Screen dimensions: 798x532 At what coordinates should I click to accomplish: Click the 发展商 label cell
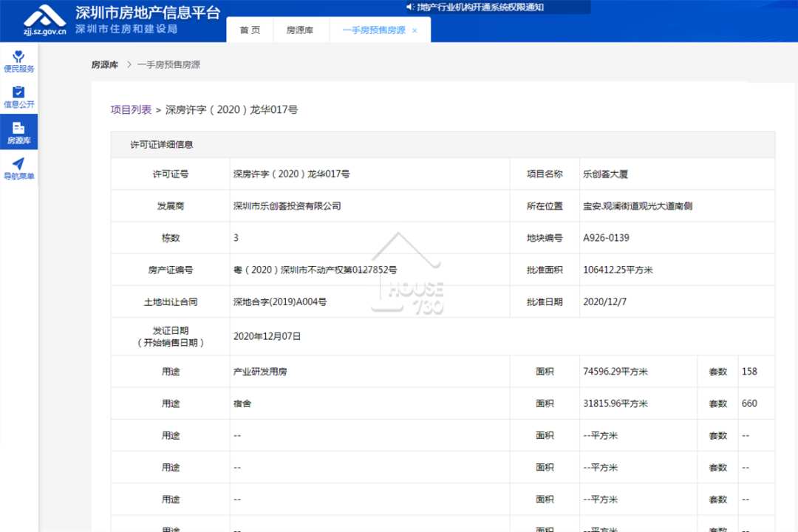[x=171, y=206]
